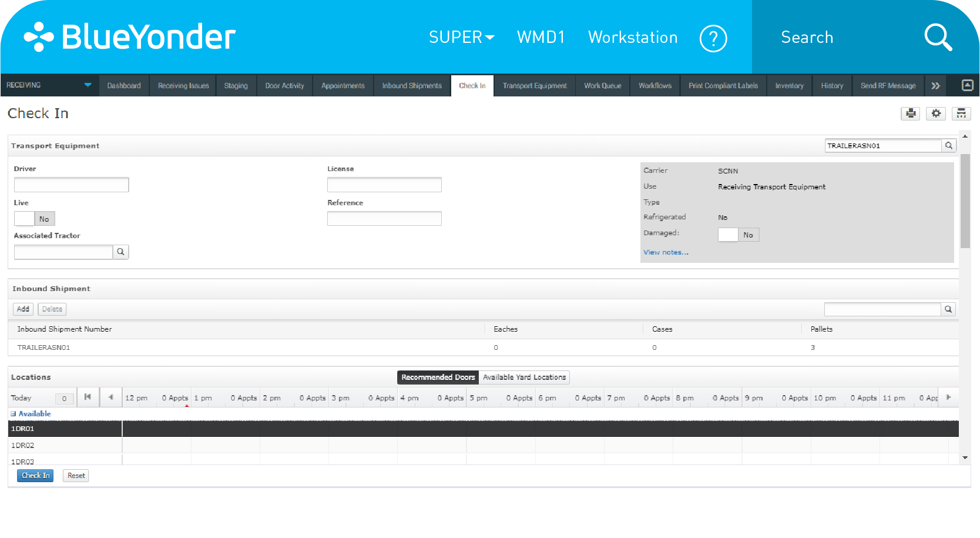This screenshot has height=538, width=980.
Task: Go to the Workflows tab
Action: click(655, 86)
